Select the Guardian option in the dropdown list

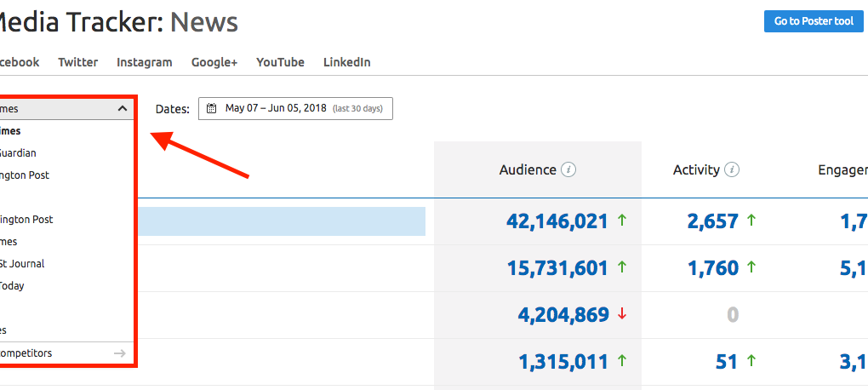(x=17, y=153)
